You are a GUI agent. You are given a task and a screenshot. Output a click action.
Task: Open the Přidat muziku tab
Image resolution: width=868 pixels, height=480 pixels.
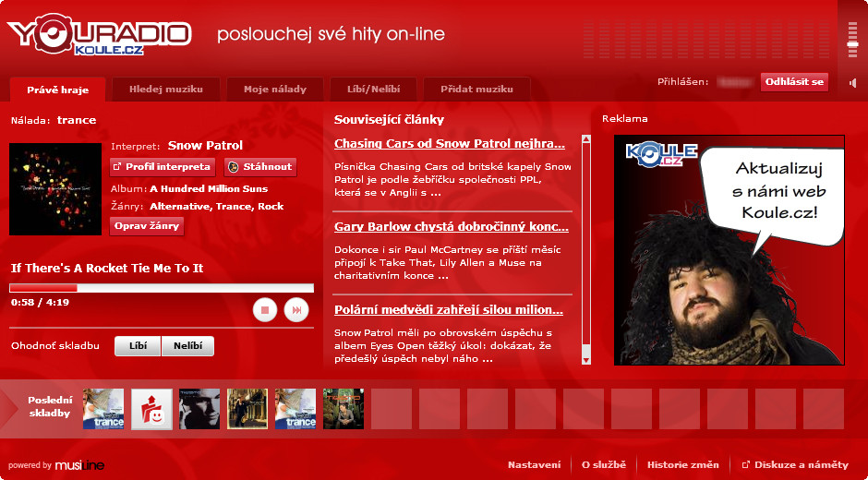pyautogui.click(x=476, y=90)
